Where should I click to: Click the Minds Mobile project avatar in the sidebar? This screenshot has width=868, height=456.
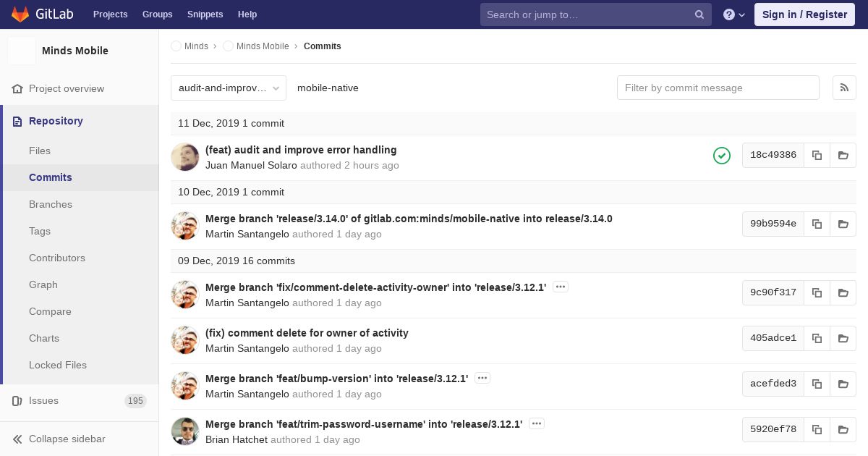pos(22,51)
